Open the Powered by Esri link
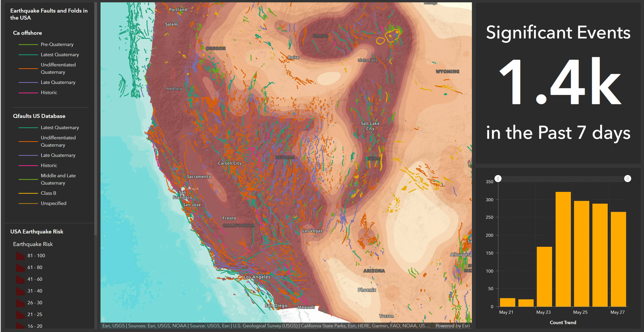 coord(452,326)
